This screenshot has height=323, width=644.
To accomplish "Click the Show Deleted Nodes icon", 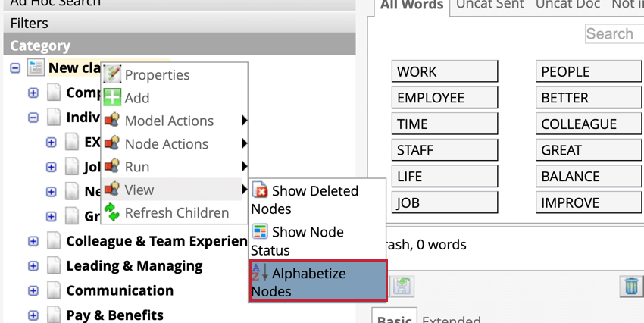I will tap(260, 190).
